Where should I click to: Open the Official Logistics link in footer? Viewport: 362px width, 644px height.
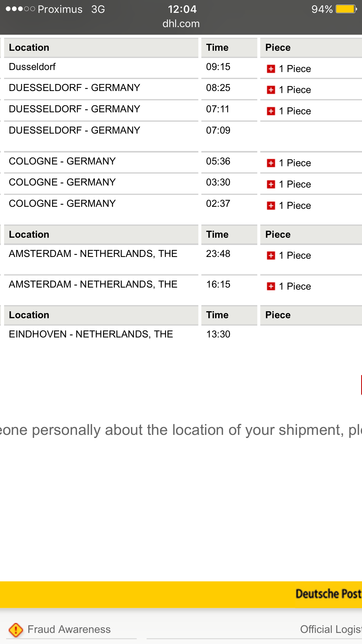coord(331,629)
